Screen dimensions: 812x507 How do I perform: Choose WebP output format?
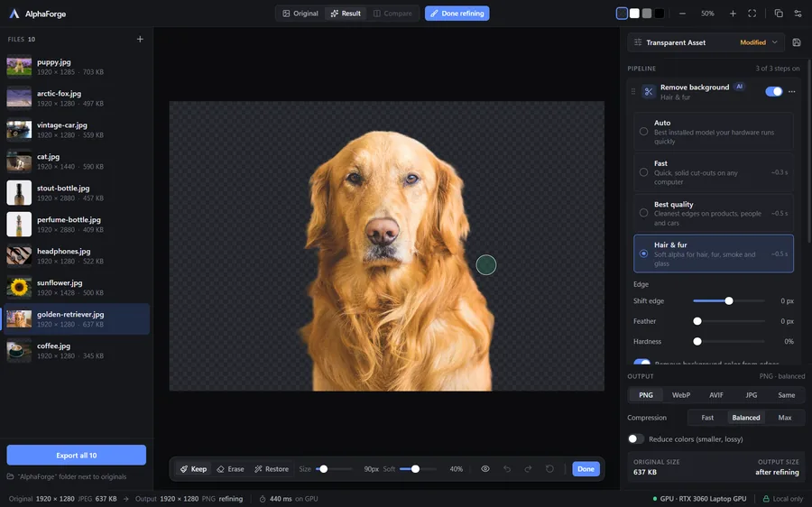pos(681,395)
